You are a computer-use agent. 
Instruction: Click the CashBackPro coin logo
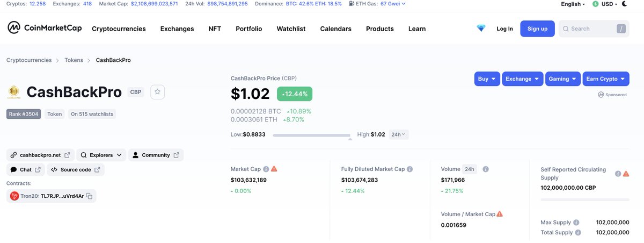(x=14, y=92)
